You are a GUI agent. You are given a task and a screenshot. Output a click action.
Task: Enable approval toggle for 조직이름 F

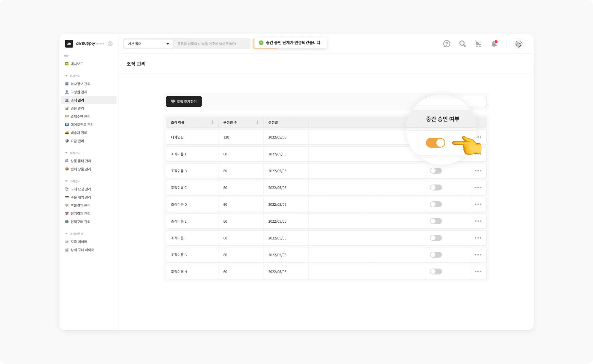(x=436, y=238)
